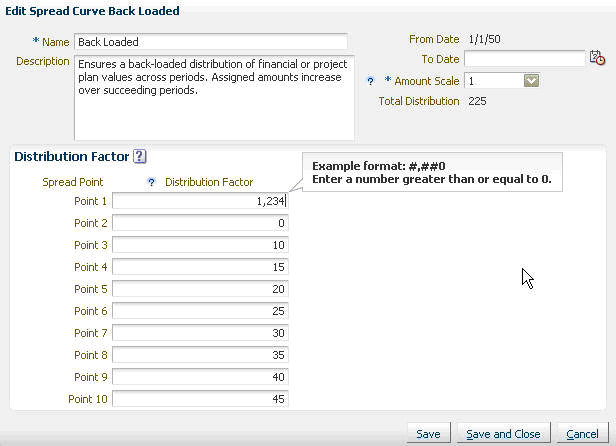Viewport: 616px width, 446px height.
Task: Select the Point 4 field showing 15
Action: [x=200, y=267]
